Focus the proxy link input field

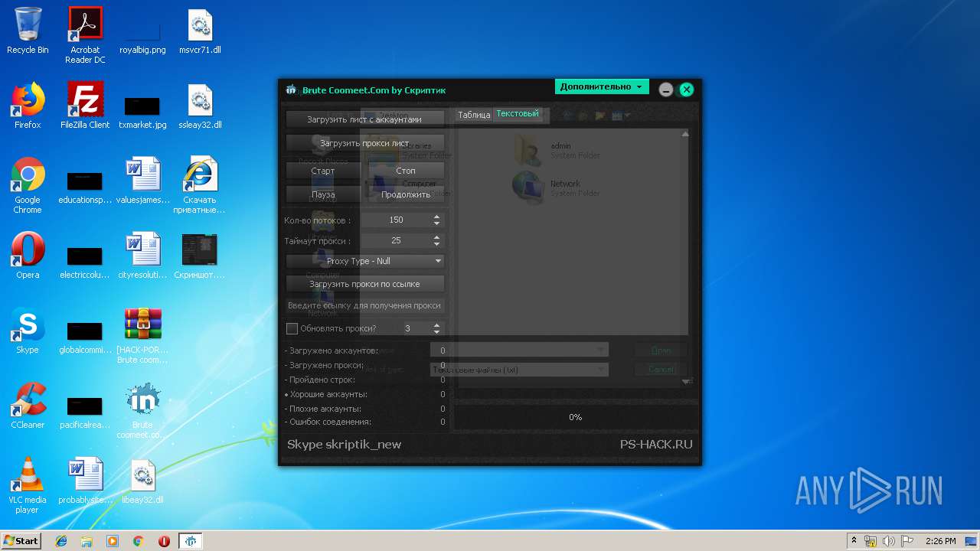(x=364, y=305)
